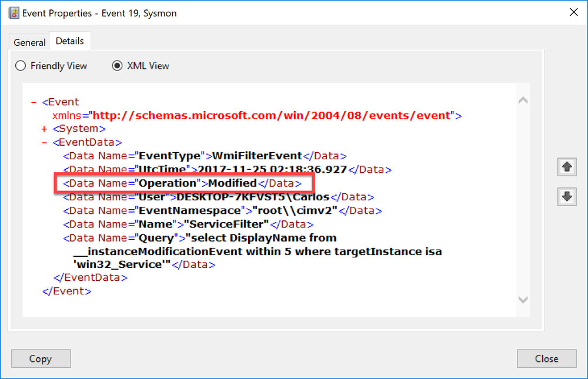This screenshot has width=588, height=379.
Task: Click the closing </EventData> tag
Action: tap(91, 277)
